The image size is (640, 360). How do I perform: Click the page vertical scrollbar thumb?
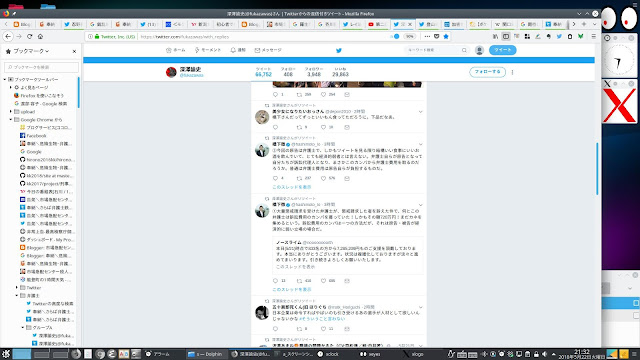coord(597,169)
